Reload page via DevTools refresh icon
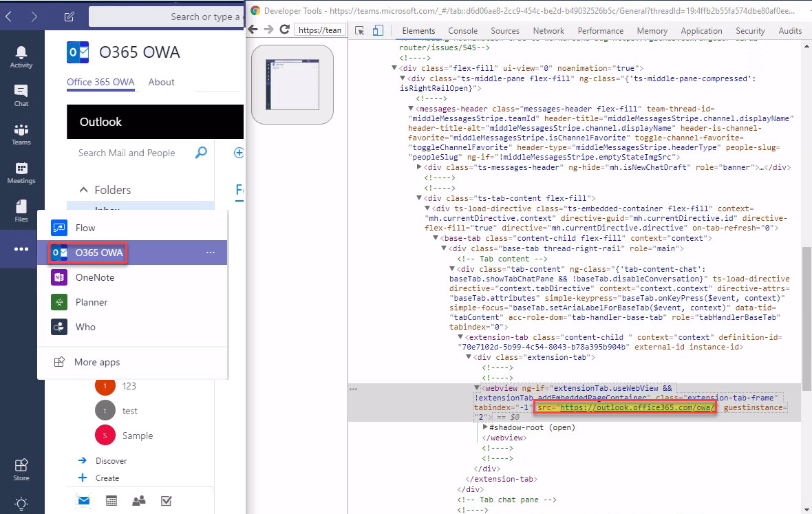 [x=284, y=30]
